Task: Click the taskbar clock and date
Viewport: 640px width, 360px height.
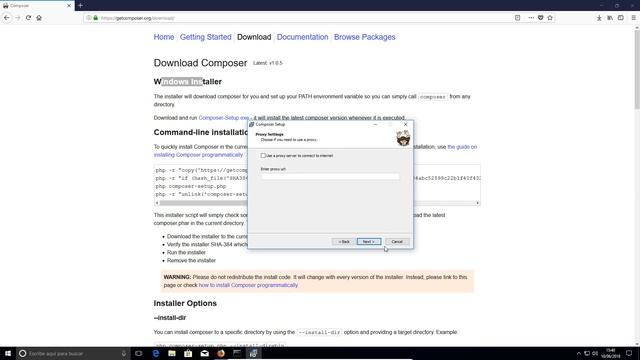Action: coord(611,353)
